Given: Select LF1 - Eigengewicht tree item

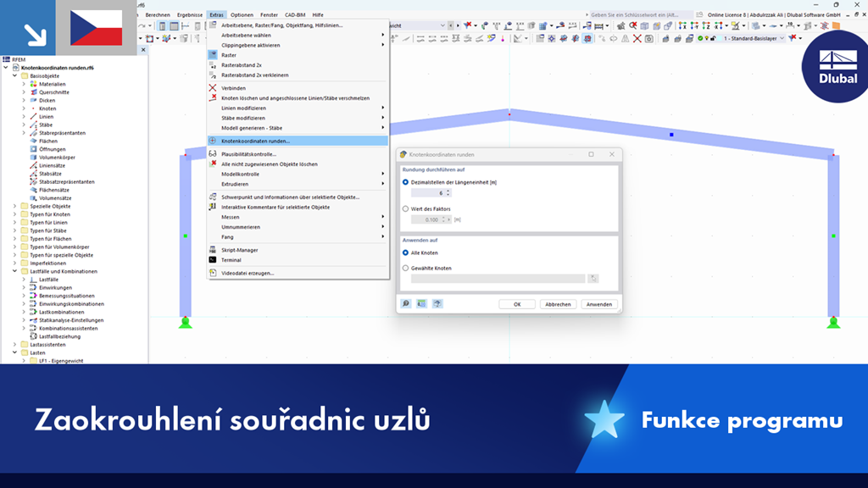Looking at the screenshot, I should [x=61, y=361].
